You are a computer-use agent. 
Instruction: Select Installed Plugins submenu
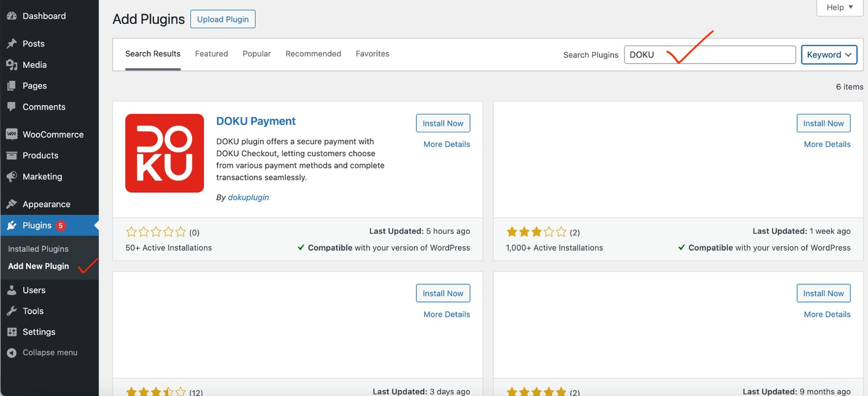38,249
